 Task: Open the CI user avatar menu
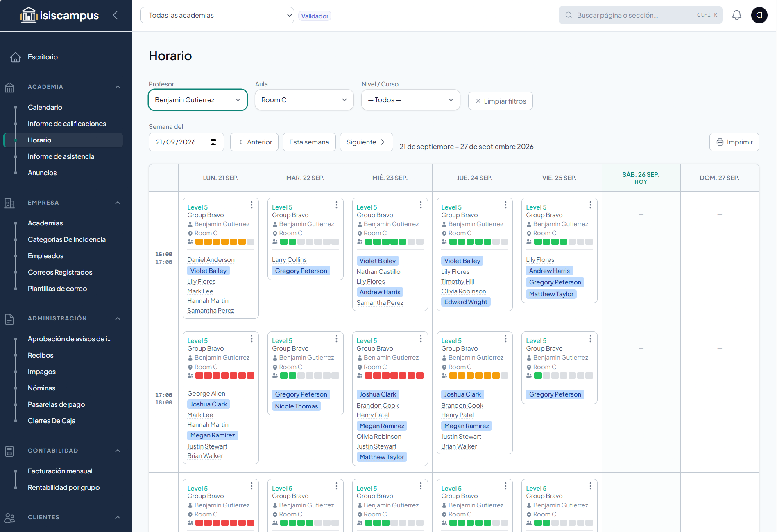(759, 15)
